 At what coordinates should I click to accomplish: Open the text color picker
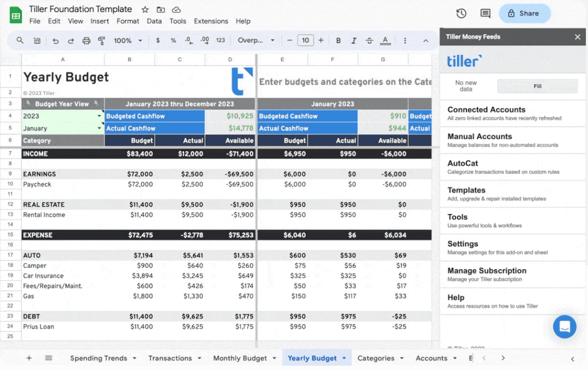(x=385, y=41)
